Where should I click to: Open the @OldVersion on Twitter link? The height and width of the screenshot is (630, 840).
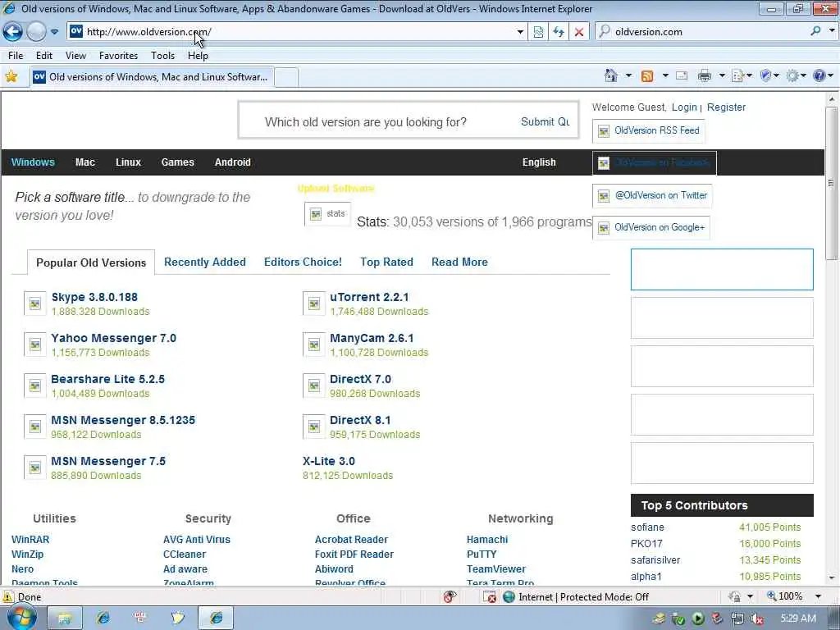652,195
